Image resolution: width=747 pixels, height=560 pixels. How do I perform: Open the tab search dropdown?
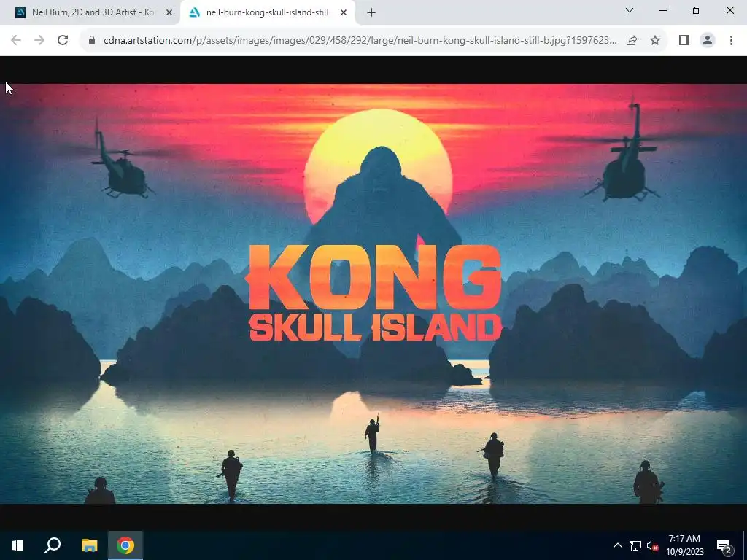tap(630, 10)
